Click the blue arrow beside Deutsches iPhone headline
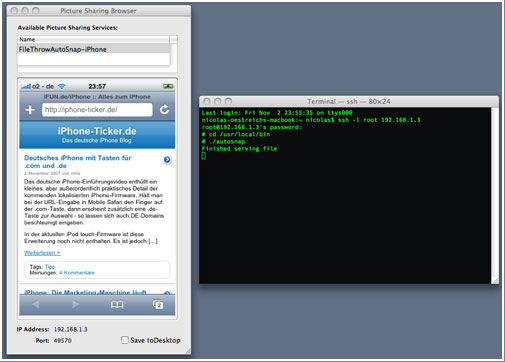The width and height of the screenshot is (505, 362). tap(167, 160)
